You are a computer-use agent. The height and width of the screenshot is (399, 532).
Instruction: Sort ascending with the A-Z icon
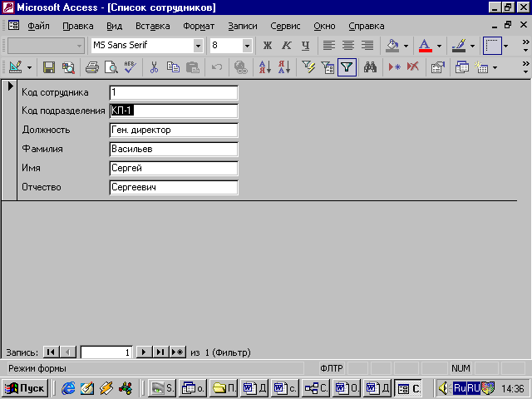pos(264,67)
